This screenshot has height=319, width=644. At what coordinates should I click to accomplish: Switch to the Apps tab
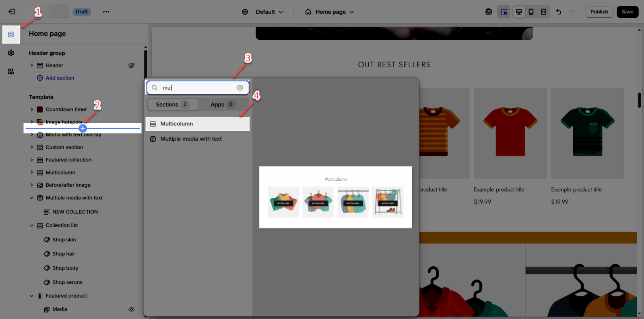click(x=222, y=105)
